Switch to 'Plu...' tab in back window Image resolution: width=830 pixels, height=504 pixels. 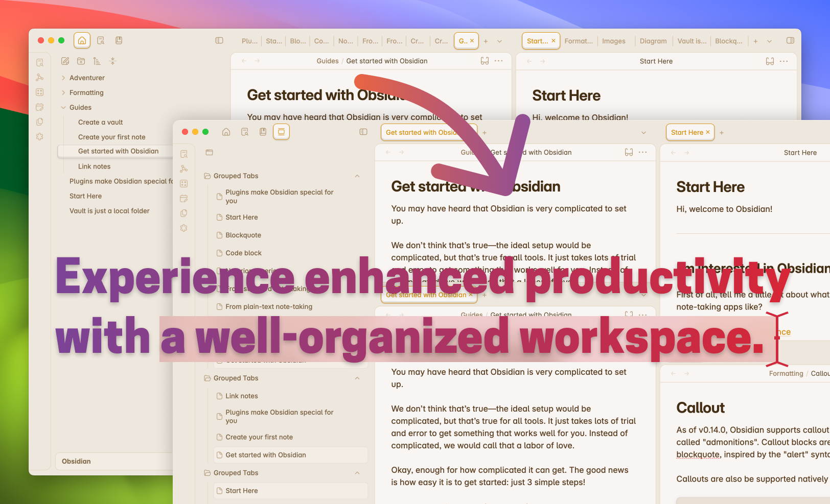249,41
